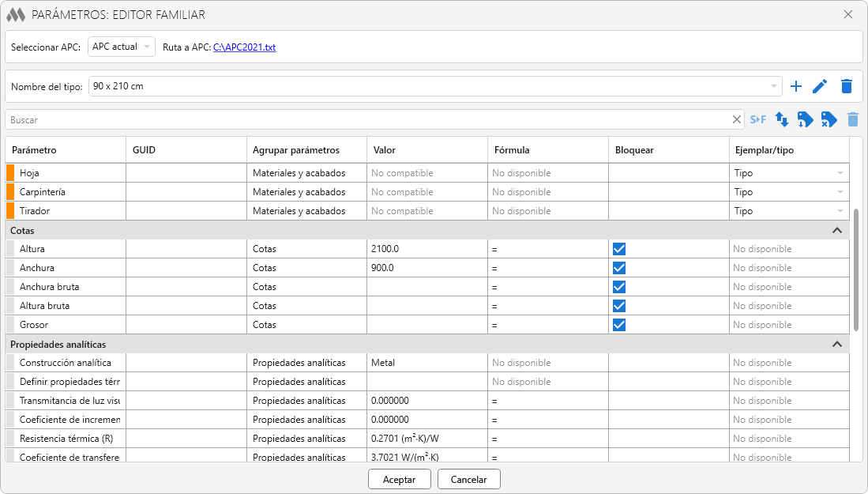868x494 pixels.
Task: Open the C:\APC2021.txt file link
Action: click(244, 47)
